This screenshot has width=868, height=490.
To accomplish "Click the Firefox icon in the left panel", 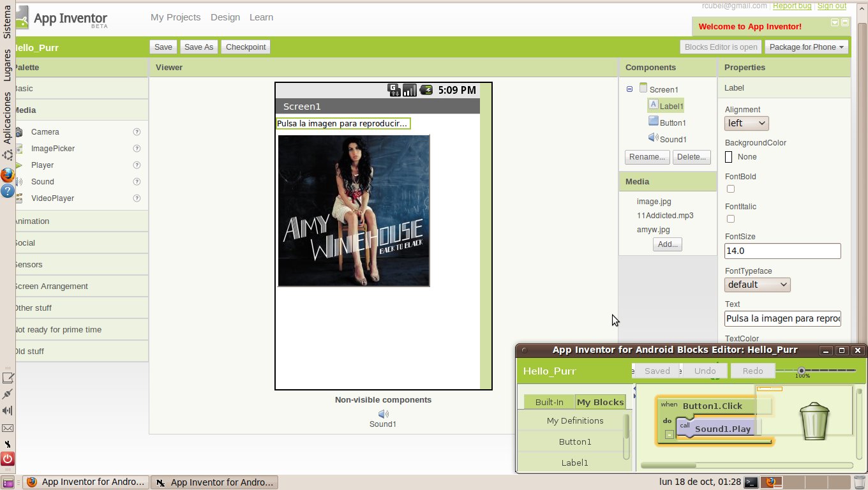I will point(7,174).
